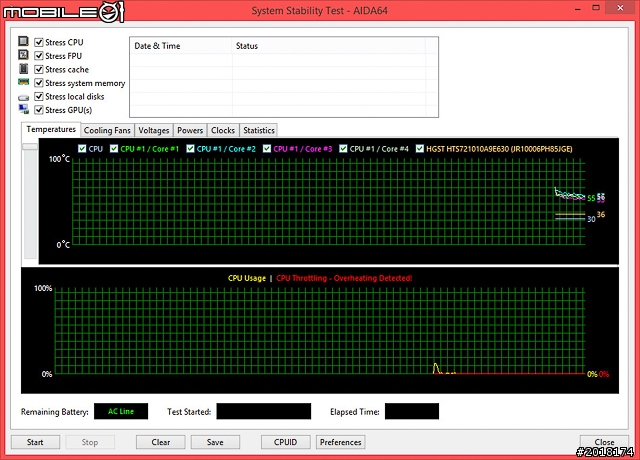
Task: Click the Elapsed Time field
Action: pos(412,411)
